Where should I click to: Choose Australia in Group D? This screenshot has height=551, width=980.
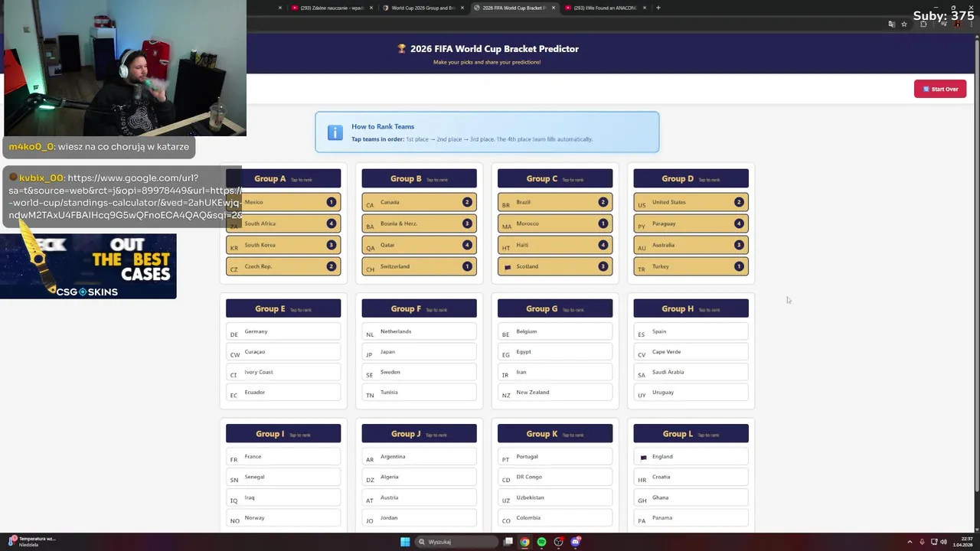(691, 245)
